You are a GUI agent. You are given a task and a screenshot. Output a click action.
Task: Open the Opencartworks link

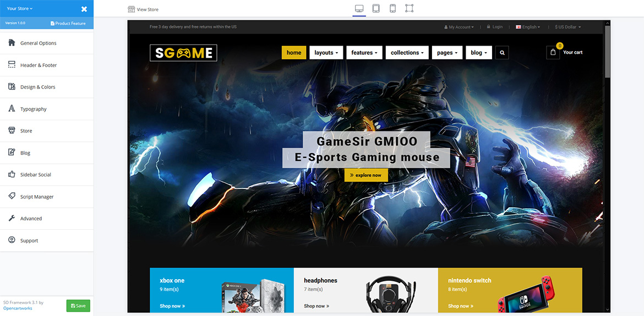click(x=18, y=308)
